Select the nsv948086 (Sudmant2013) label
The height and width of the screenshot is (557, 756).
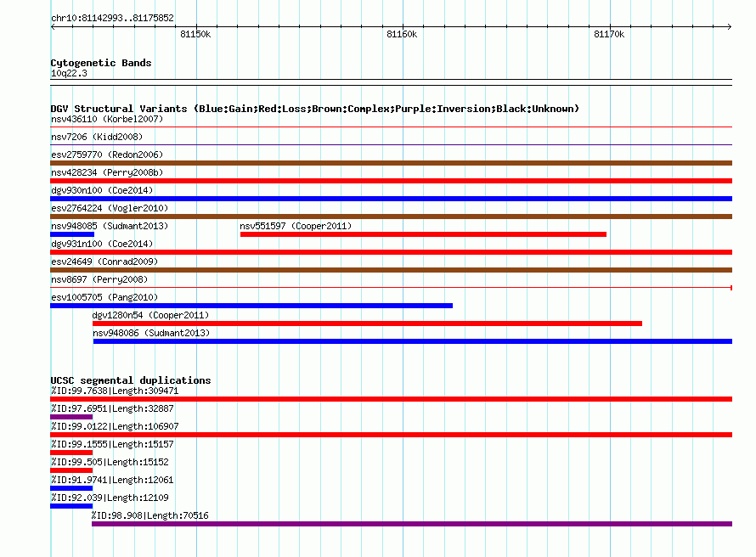[151, 333]
